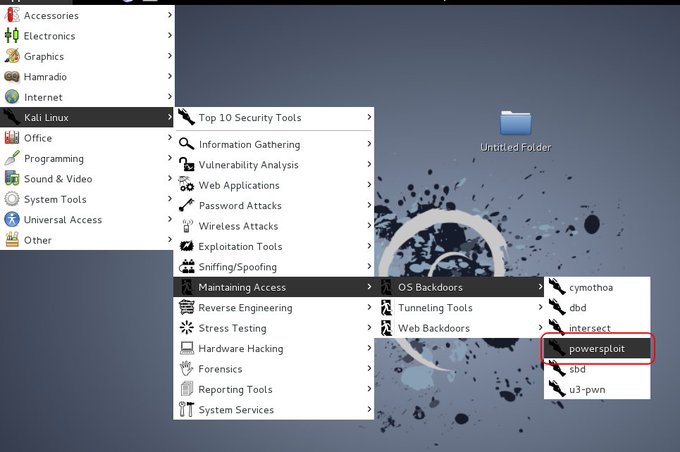This screenshot has width=680, height=452.
Task: Expand the Accessories submenu arrow
Action: coord(170,15)
